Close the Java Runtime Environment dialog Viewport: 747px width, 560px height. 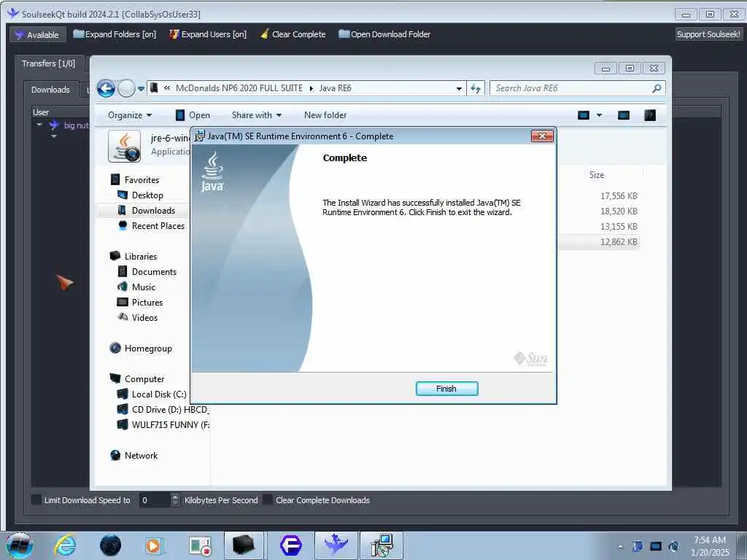coord(542,136)
